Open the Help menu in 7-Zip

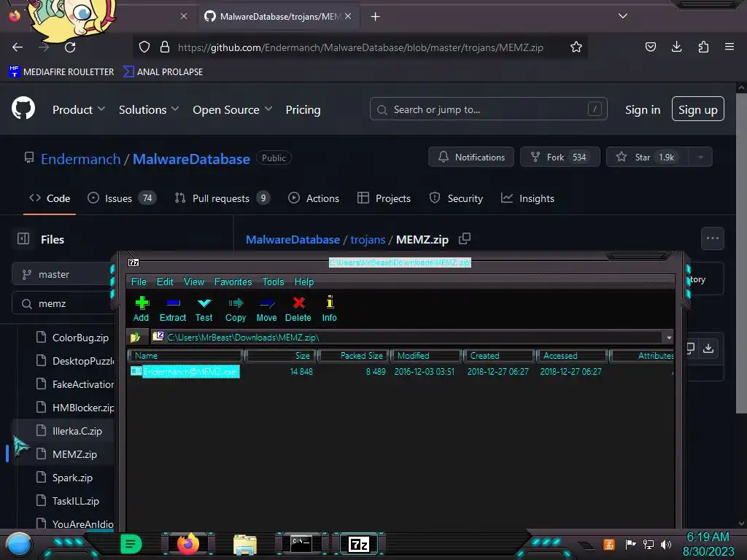pyautogui.click(x=304, y=281)
